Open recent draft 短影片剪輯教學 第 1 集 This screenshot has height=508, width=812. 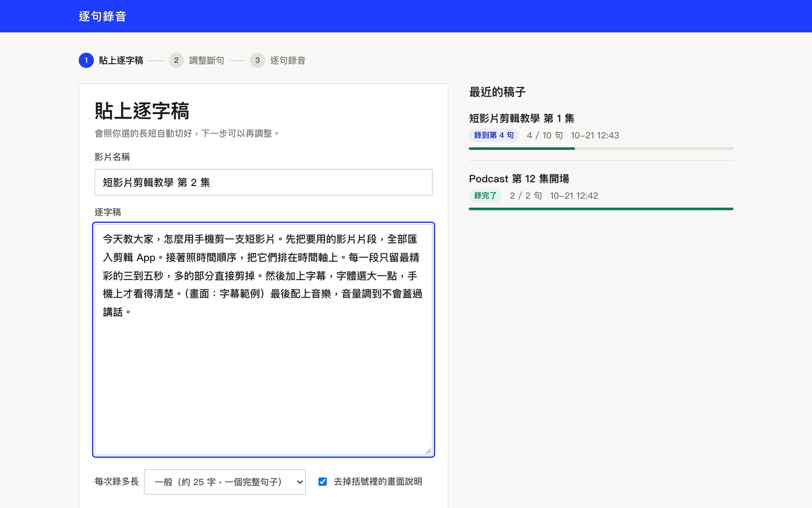tap(521, 118)
